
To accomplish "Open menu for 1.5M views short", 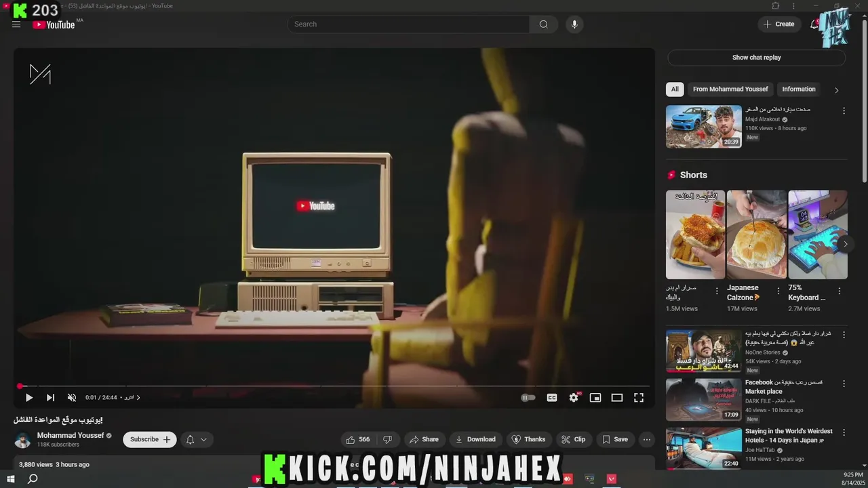I will pos(717,291).
